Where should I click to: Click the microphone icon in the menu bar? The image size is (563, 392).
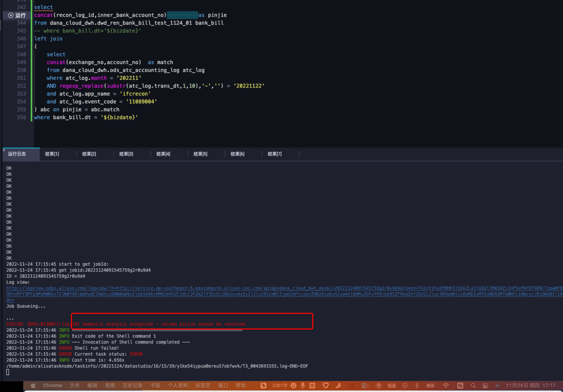[x=303, y=385]
